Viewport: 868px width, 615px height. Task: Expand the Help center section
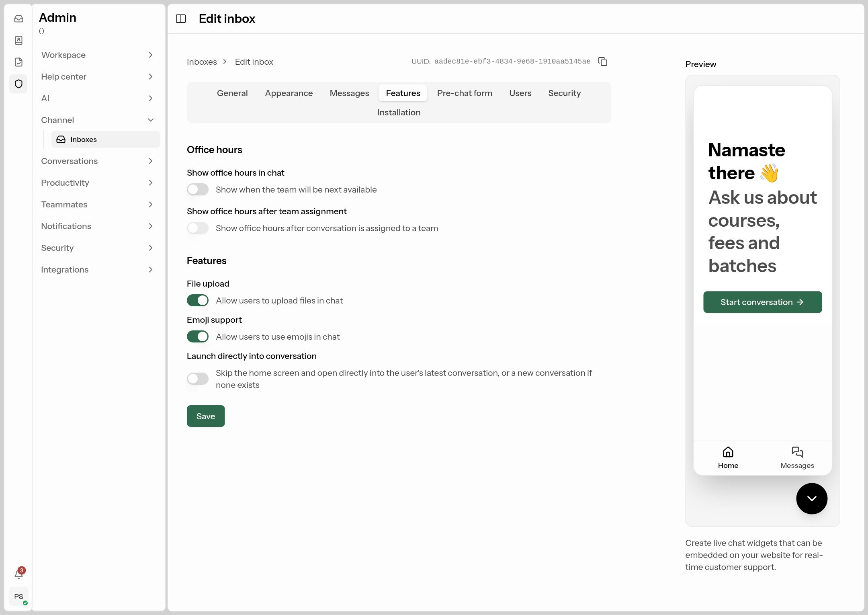(97, 76)
